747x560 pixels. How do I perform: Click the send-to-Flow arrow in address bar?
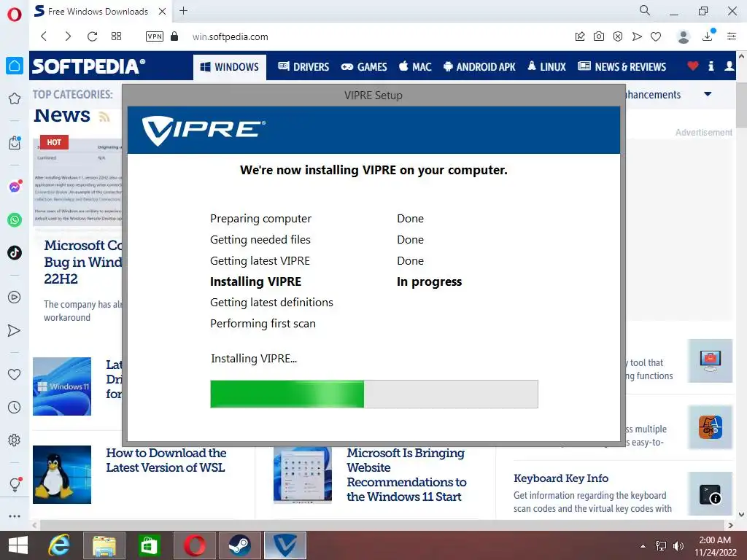[637, 36]
